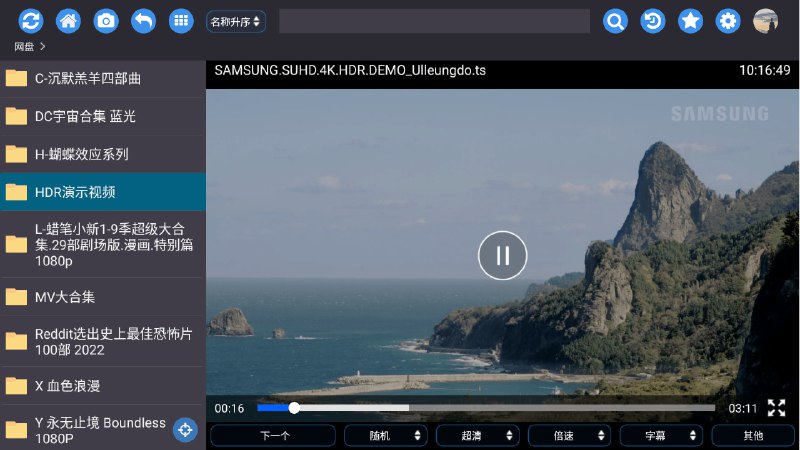Click the search magnifier icon
Image resolution: width=800 pixels, height=450 pixels.
point(615,21)
